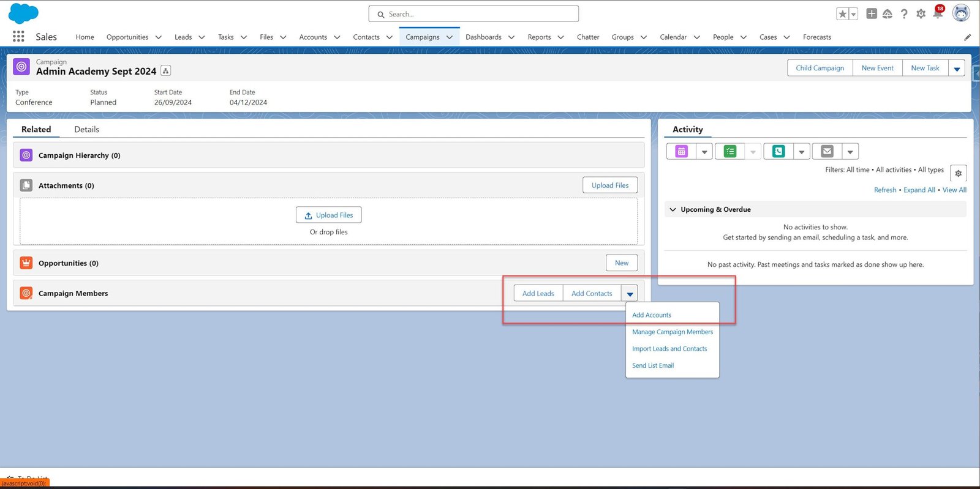Click the campaign hierarchy icon beside the title
980x489 pixels.
pyautogui.click(x=165, y=71)
